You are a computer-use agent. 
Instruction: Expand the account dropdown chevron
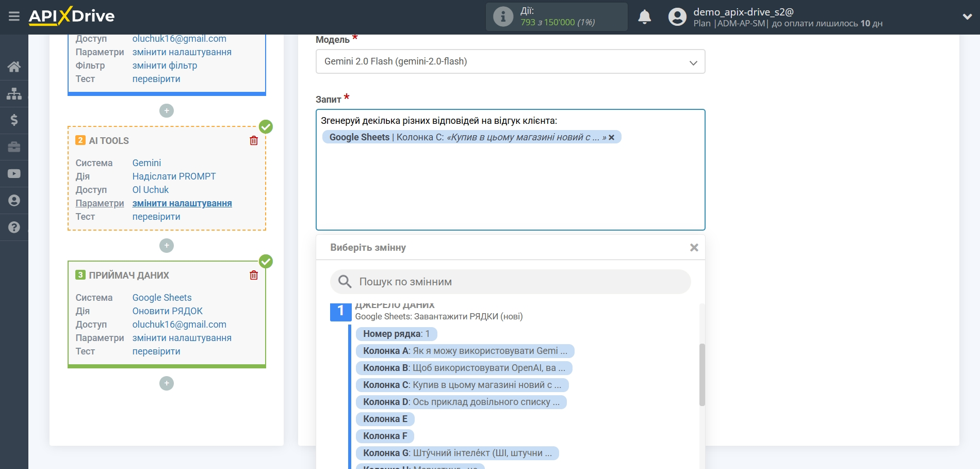[x=967, y=17]
